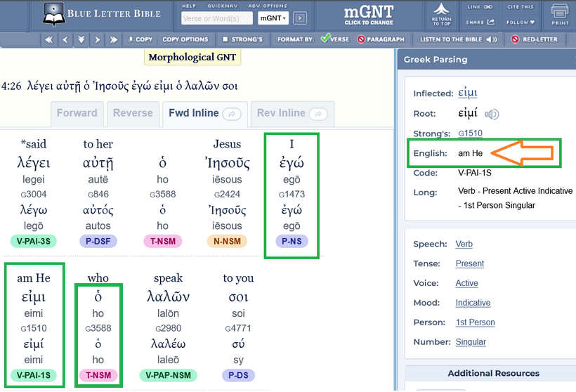Click the V-PAP-NSM parsing tag

point(169,375)
